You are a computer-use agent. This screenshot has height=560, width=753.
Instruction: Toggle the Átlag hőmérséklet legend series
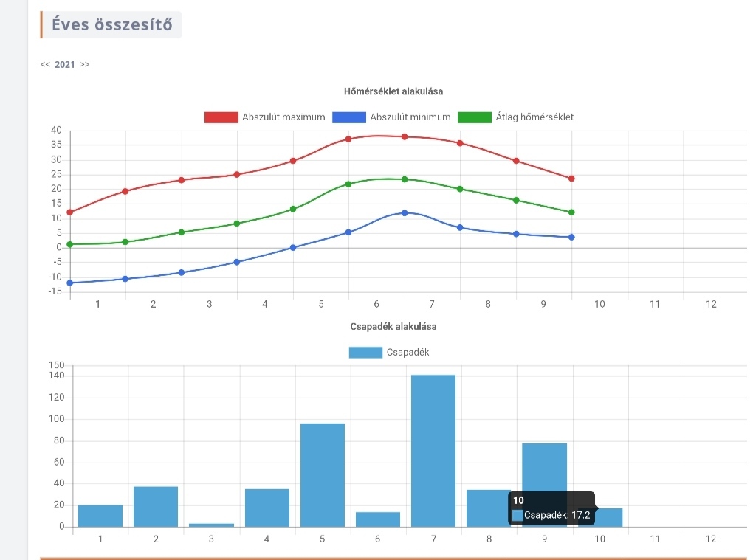coord(534,117)
